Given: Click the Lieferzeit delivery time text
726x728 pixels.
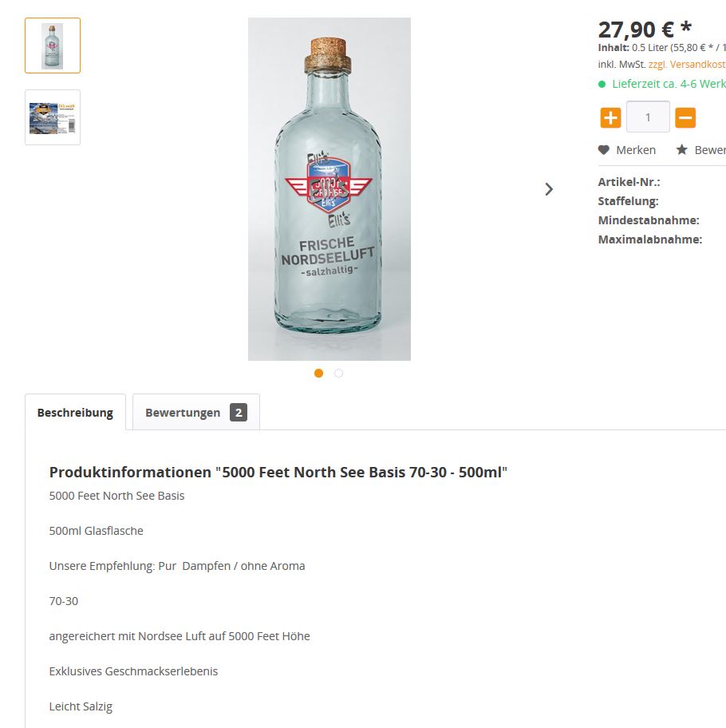Looking at the screenshot, I should click(x=669, y=84).
